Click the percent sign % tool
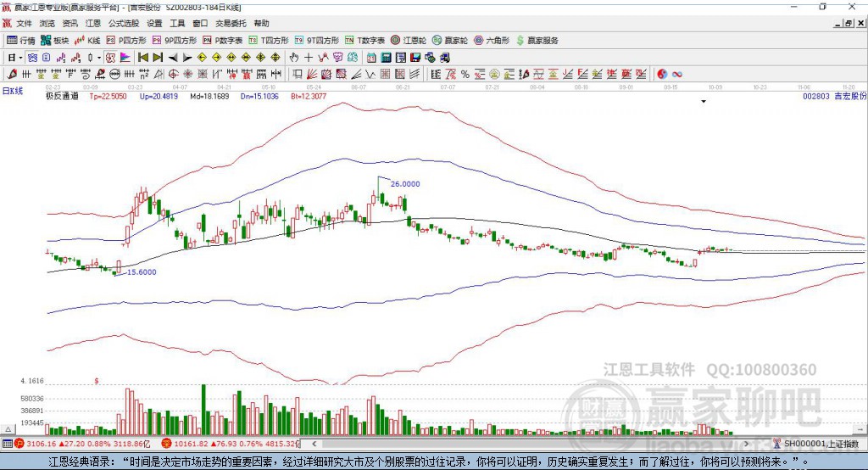 [465, 75]
